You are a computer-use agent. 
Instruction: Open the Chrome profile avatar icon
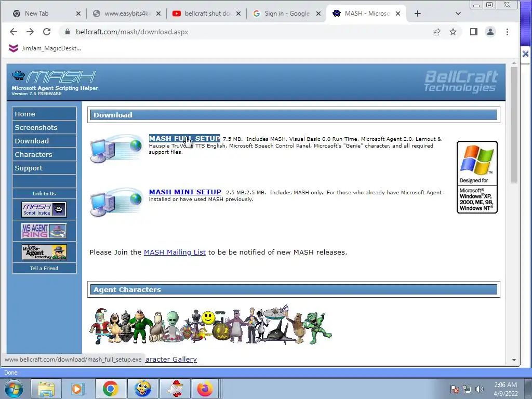[x=490, y=32]
